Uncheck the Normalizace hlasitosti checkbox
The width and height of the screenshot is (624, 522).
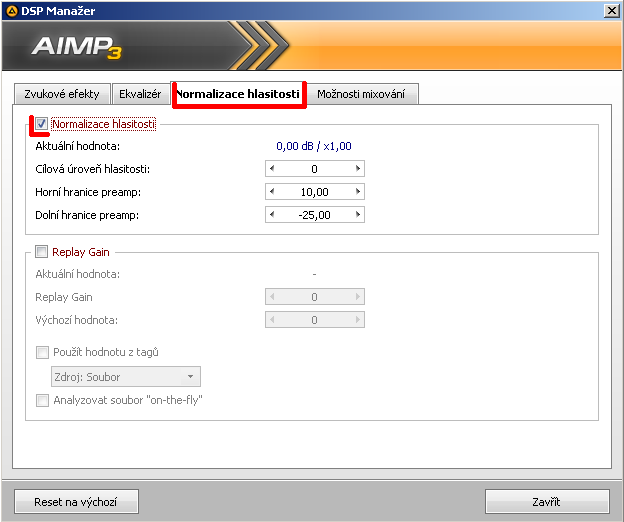41,124
